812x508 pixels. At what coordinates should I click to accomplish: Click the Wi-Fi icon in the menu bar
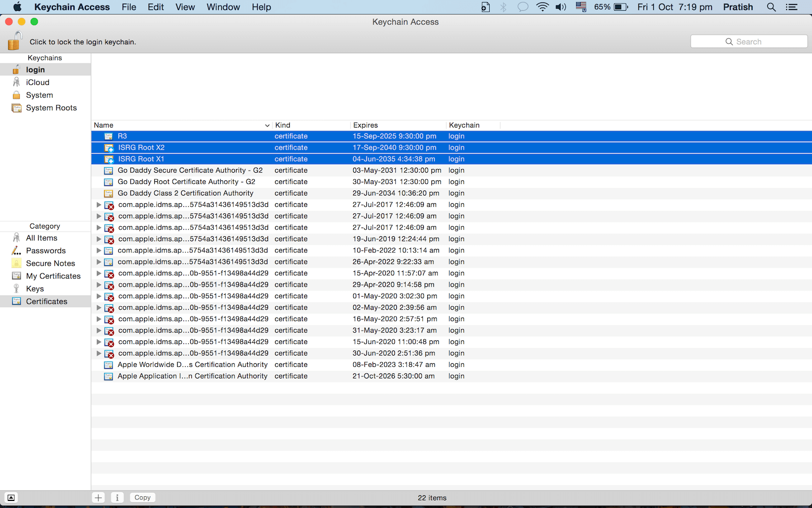(542, 7)
